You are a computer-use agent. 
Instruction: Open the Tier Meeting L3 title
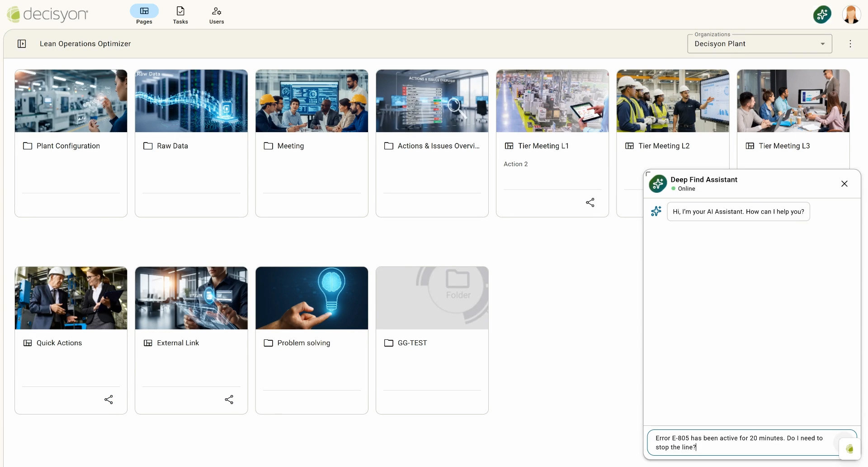[x=784, y=146]
